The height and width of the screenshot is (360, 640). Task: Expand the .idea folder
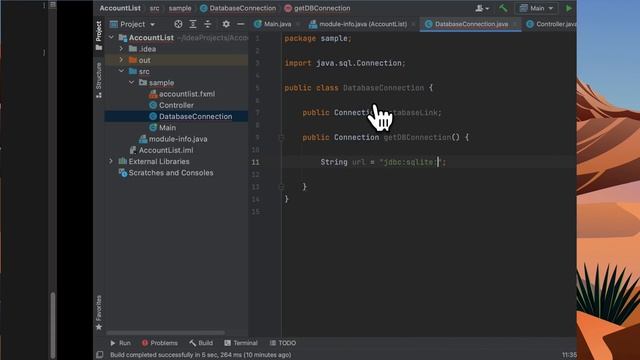tap(121, 49)
